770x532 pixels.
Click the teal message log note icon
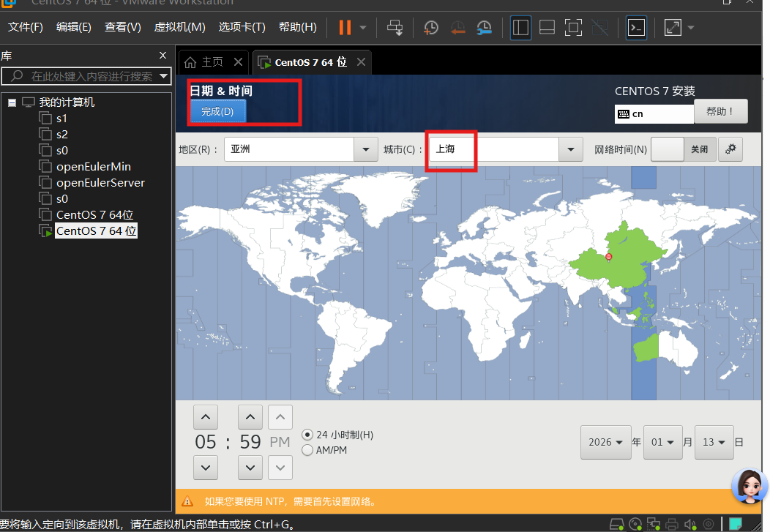[736, 524]
